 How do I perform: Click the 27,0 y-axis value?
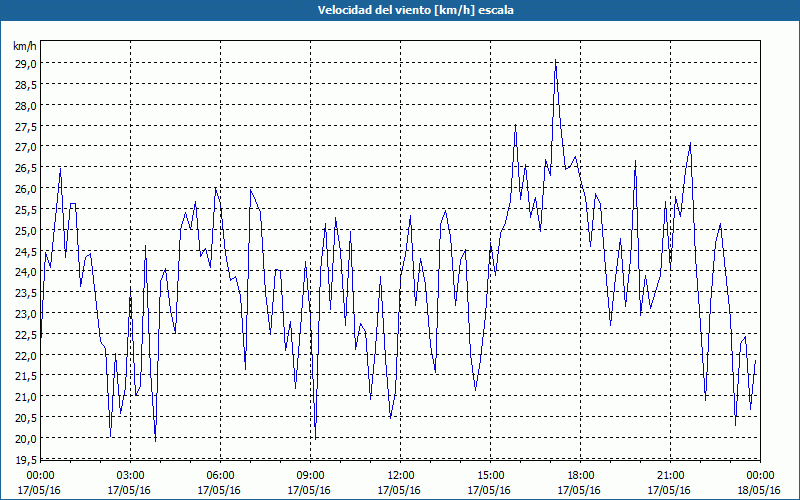coord(26,147)
